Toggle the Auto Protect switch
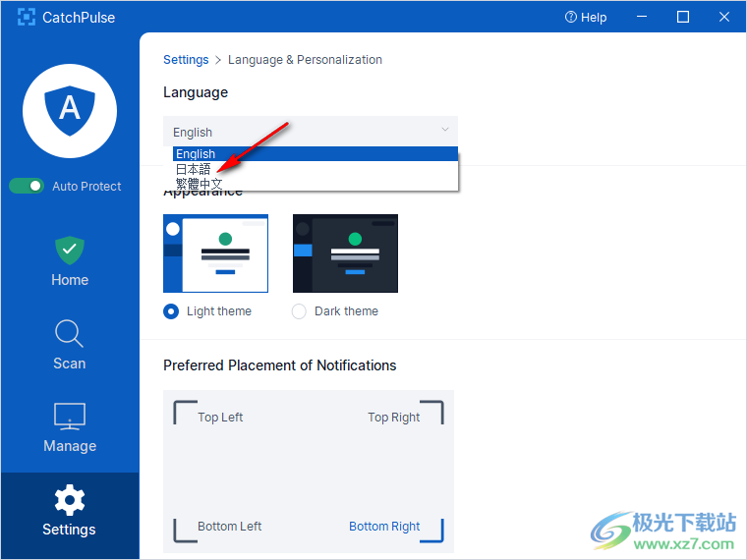The height and width of the screenshot is (560, 747). point(27,186)
